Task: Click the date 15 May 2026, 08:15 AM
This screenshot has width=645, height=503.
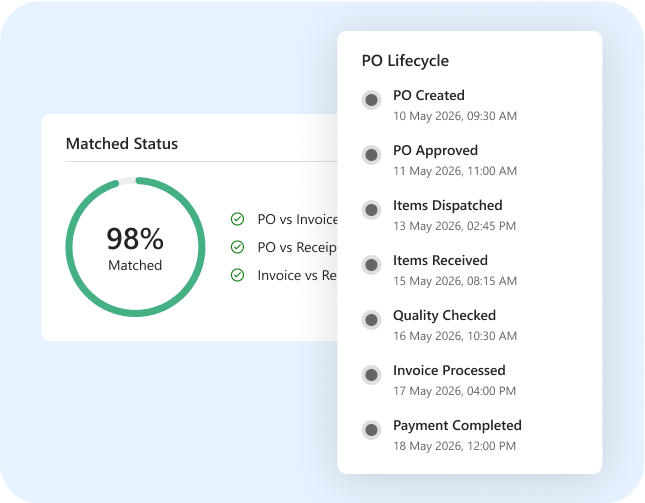Action: pyautogui.click(x=455, y=281)
